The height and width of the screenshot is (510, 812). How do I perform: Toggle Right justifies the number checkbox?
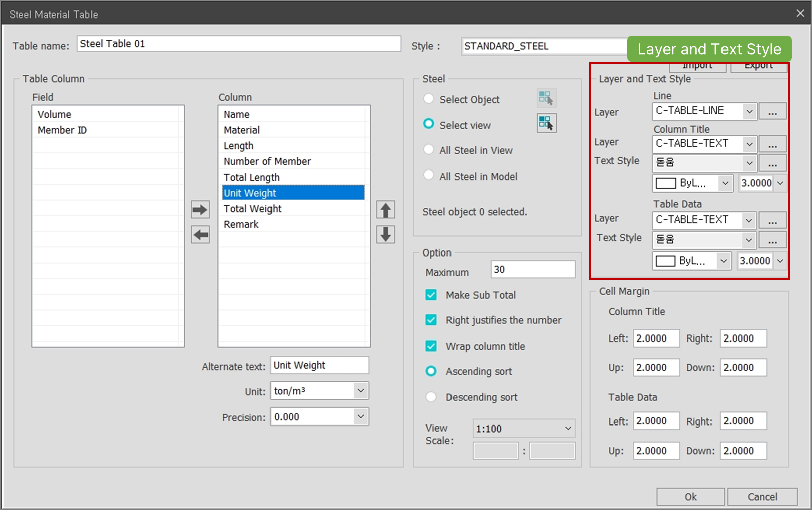[431, 320]
